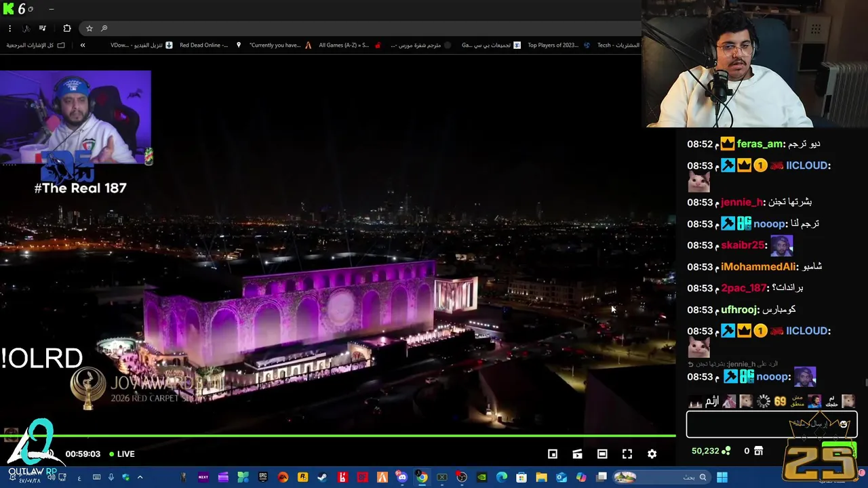Open the 'كل الإشارات المرجعية' bookmarks folder

[35, 45]
